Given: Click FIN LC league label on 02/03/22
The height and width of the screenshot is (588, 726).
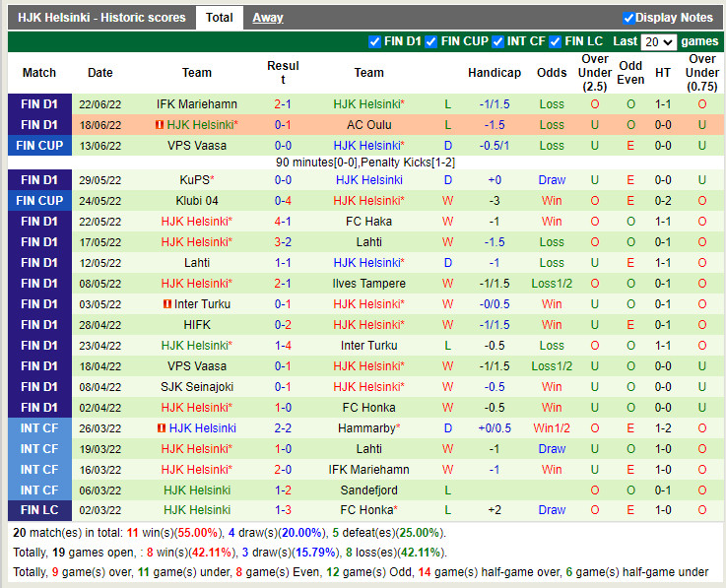Looking at the screenshot, I should (39, 510).
